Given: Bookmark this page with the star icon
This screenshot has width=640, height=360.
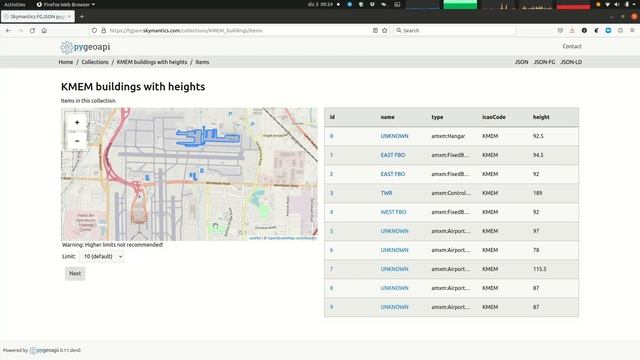Looking at the screenshot, I should click(384, 31).
